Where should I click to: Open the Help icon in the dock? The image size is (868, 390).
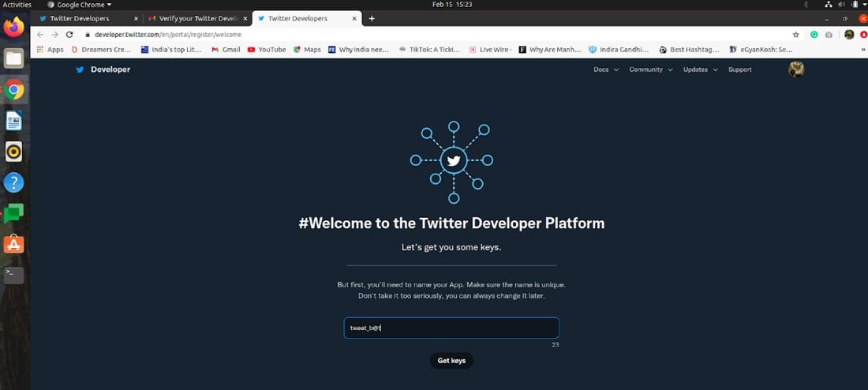coord(14,182)
